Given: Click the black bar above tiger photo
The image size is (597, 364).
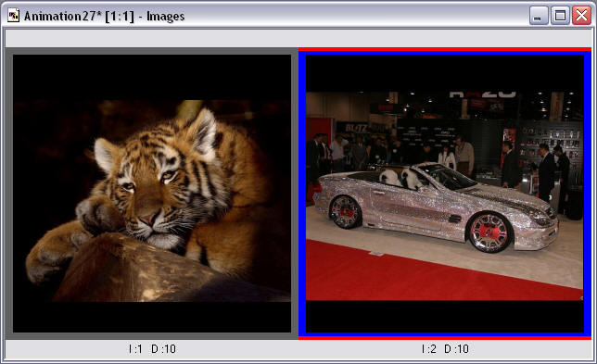Looking at the screenshot, I should point(152,77).
